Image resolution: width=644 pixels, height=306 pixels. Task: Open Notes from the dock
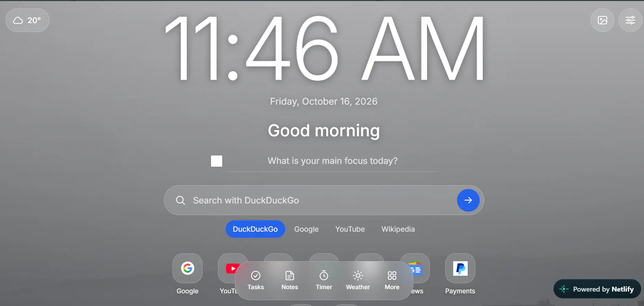tap(290, 281)
